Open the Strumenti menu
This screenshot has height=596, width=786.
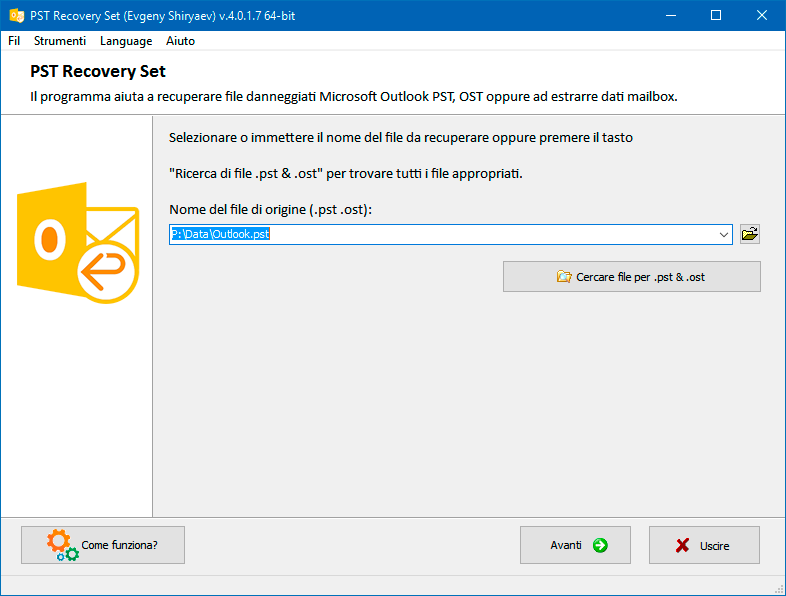coord(60,41)
